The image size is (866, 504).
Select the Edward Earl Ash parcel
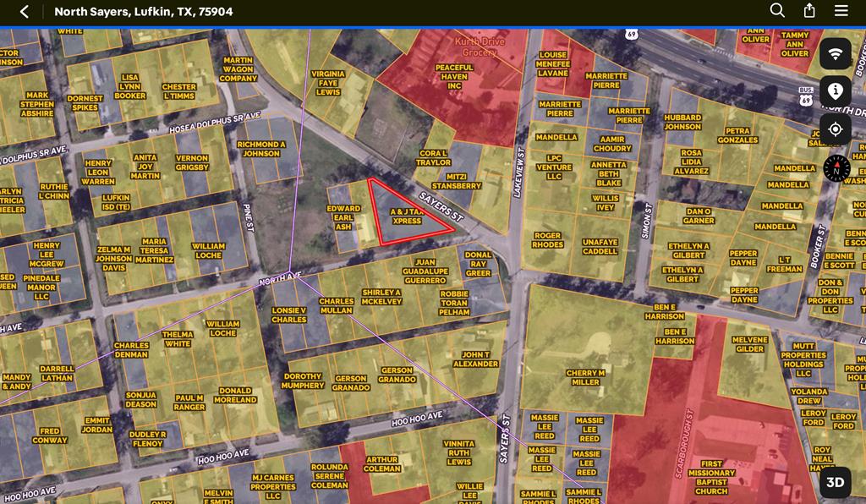pos(345,217)
